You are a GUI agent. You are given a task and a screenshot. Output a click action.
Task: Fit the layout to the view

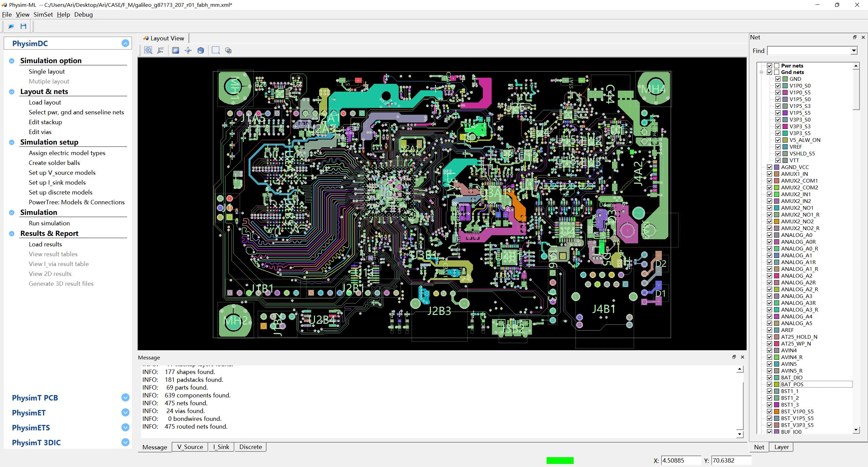click(x=161, y=50)
